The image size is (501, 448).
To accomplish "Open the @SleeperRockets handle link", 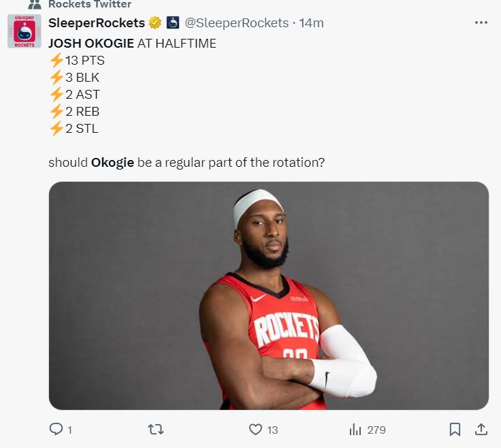I will pos(237,23).
